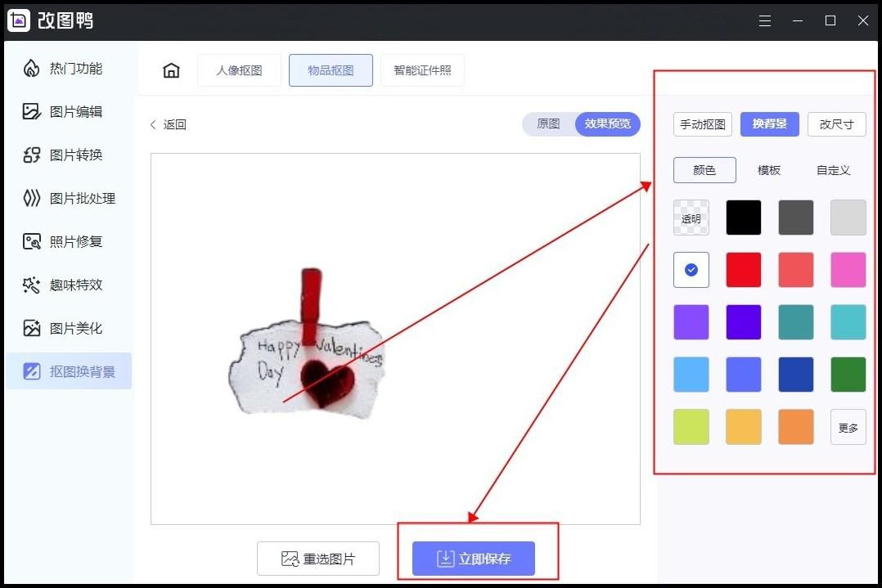
Task: Switch to 原图 view
Action: click(547, 123)
